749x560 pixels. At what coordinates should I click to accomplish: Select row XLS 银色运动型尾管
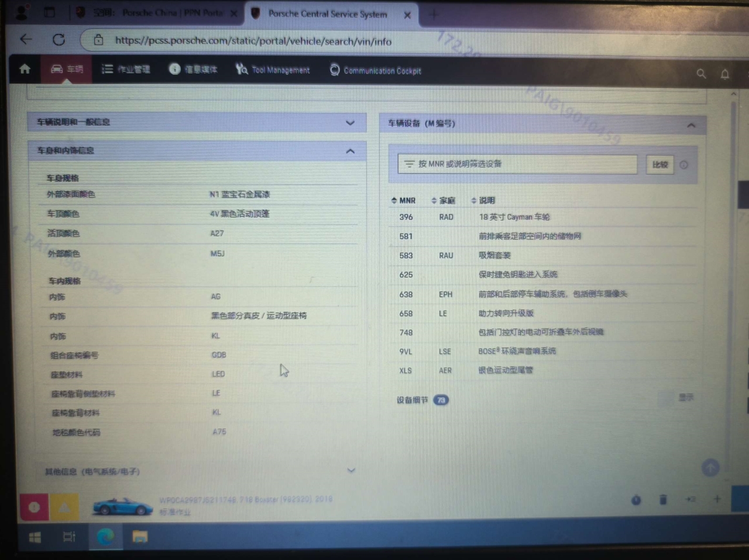544,370
